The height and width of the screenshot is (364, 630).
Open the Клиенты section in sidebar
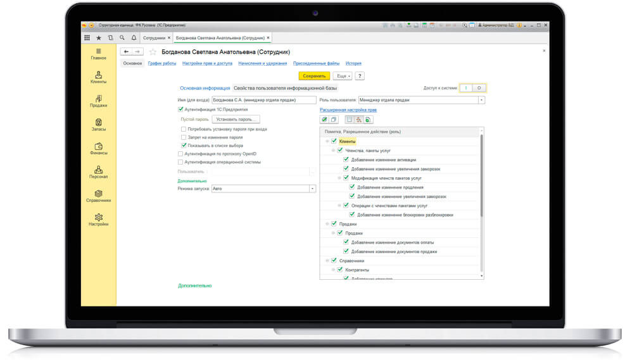pos(98,77)
